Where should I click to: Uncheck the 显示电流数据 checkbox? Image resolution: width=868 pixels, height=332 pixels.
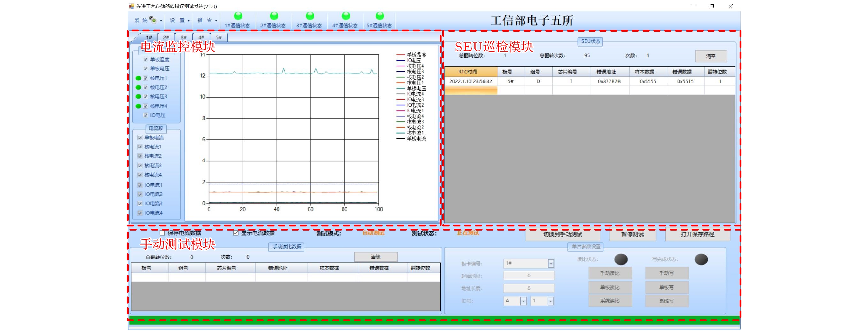click(236, 233)
